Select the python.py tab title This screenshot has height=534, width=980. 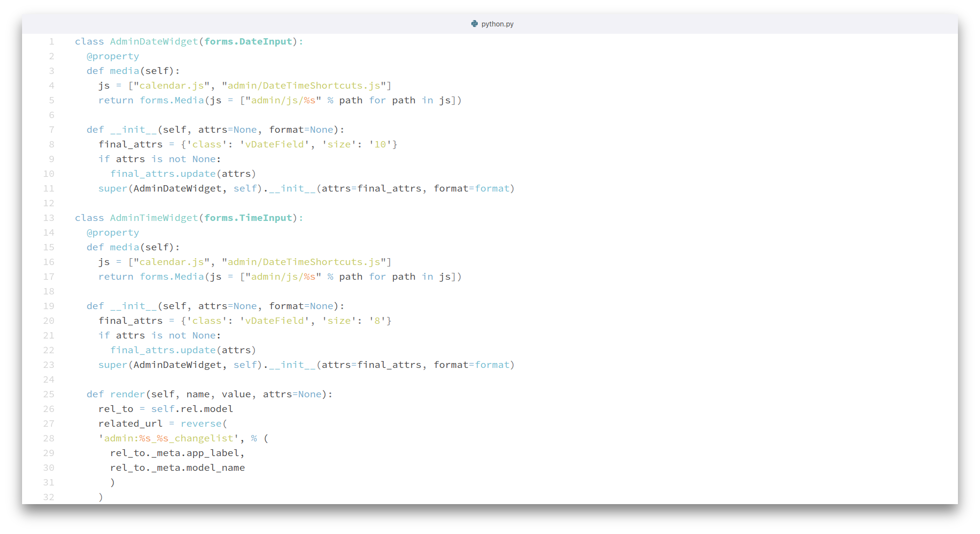tap(497, 24)
